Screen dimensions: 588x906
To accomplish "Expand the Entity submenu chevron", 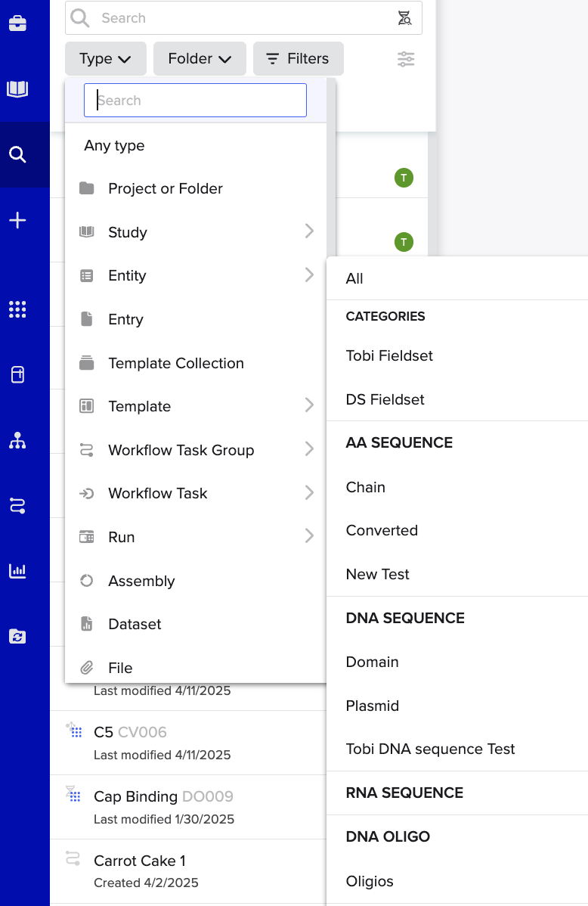I will (x=309, y=275).
